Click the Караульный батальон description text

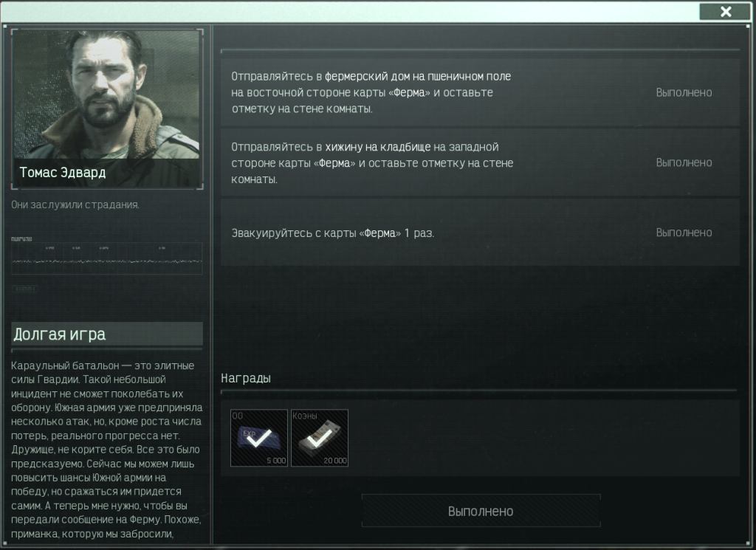107,450
